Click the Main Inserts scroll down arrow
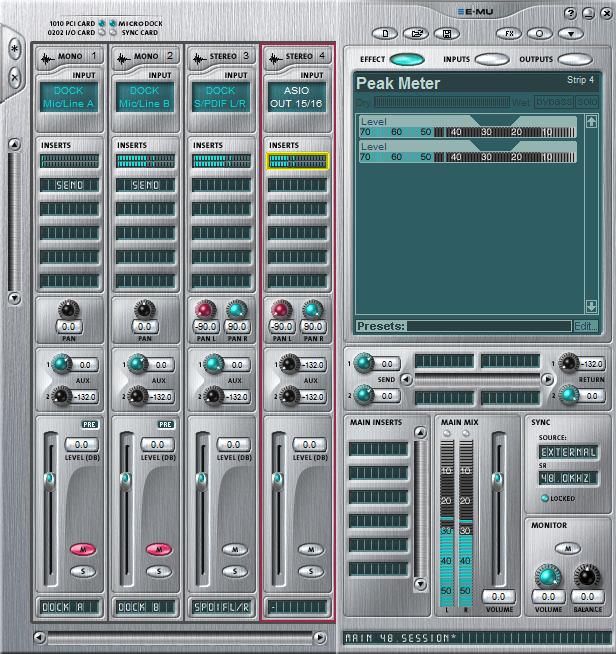This screenshot has width=616, height=654. [420, 584]
